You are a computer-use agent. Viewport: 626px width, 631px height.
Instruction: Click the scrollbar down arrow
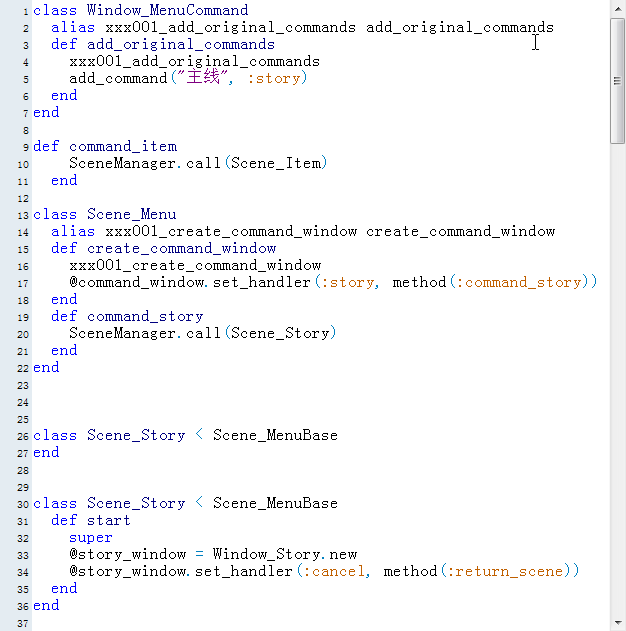point(618,623)
